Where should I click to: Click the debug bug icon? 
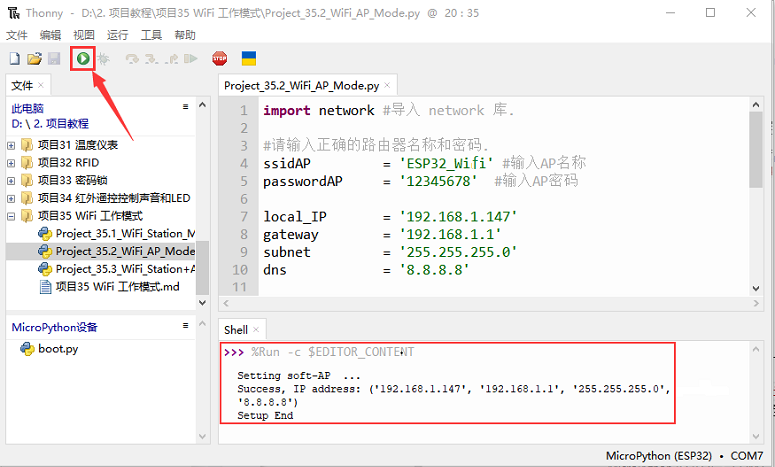pos(103,59)
